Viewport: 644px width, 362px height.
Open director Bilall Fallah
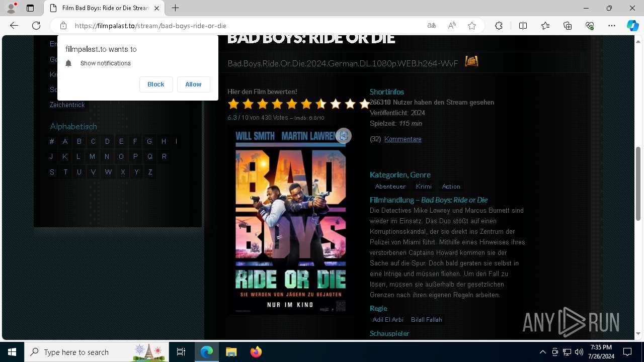tap(427, 320)
